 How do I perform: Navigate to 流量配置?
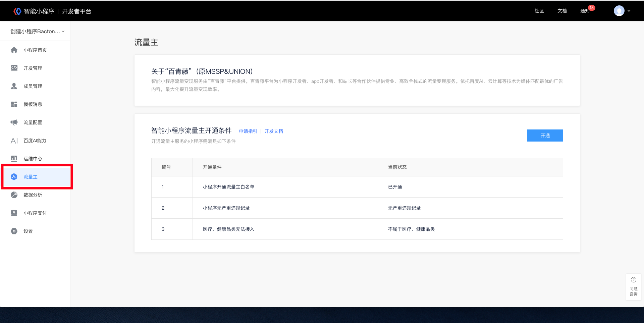click(x=35, y=122)
